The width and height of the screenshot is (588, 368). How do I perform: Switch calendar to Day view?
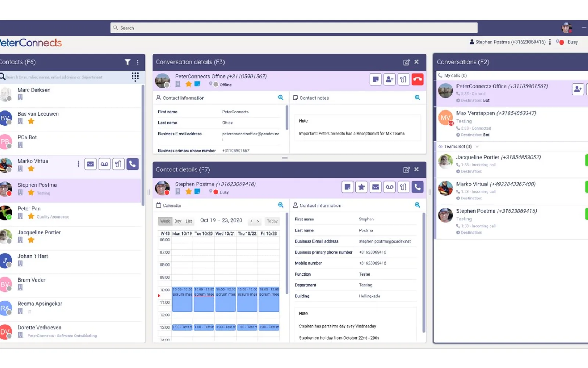pos(178,221)
